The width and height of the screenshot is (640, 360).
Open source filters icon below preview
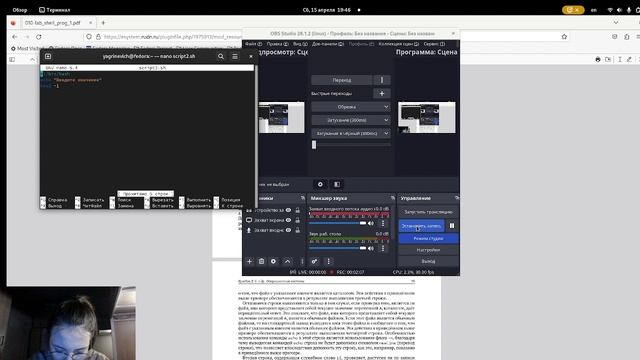pos(337,184)
